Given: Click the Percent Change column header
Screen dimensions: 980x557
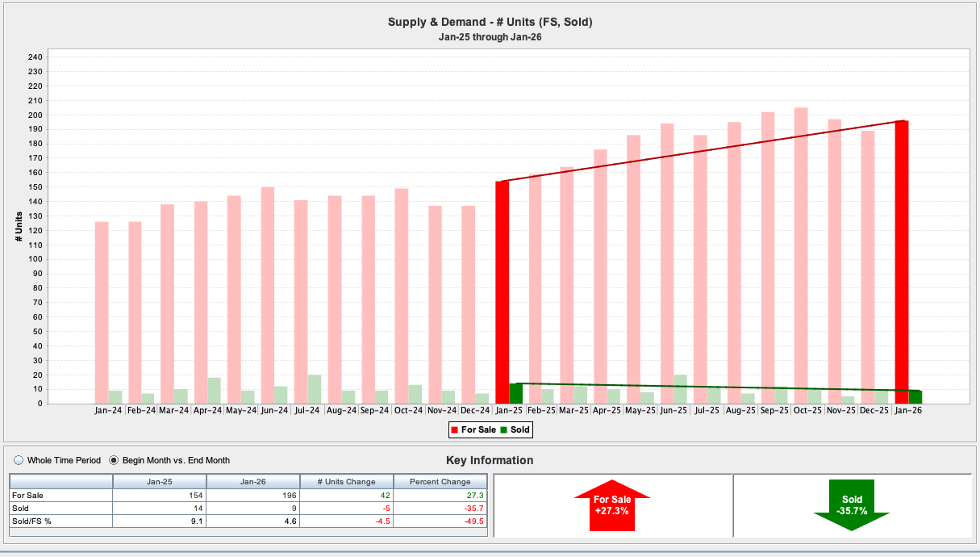Looking at the screenshot, I should [440, 482].
